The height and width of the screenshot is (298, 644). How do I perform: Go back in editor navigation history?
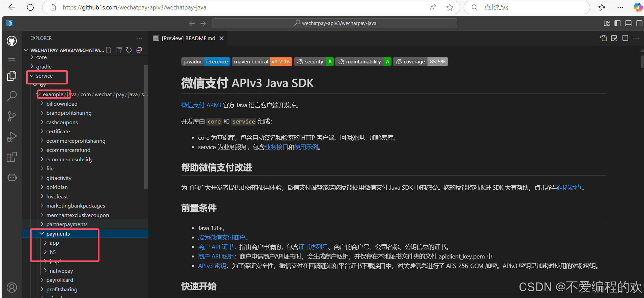coord(192,23)
